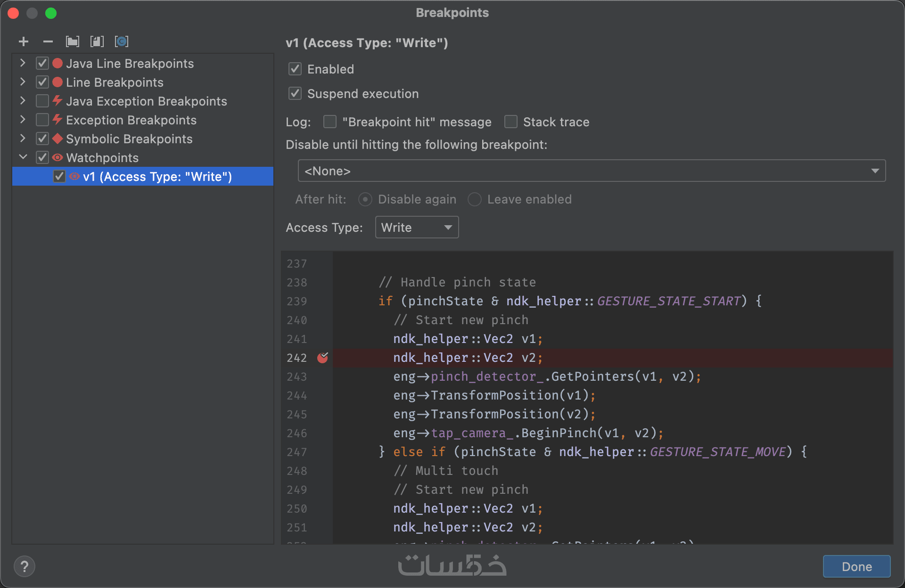The height and width of the screenshot is (588, 905).
Task: Click the Remove breakpoint minus icon
Action: click(x=48, y=42)
